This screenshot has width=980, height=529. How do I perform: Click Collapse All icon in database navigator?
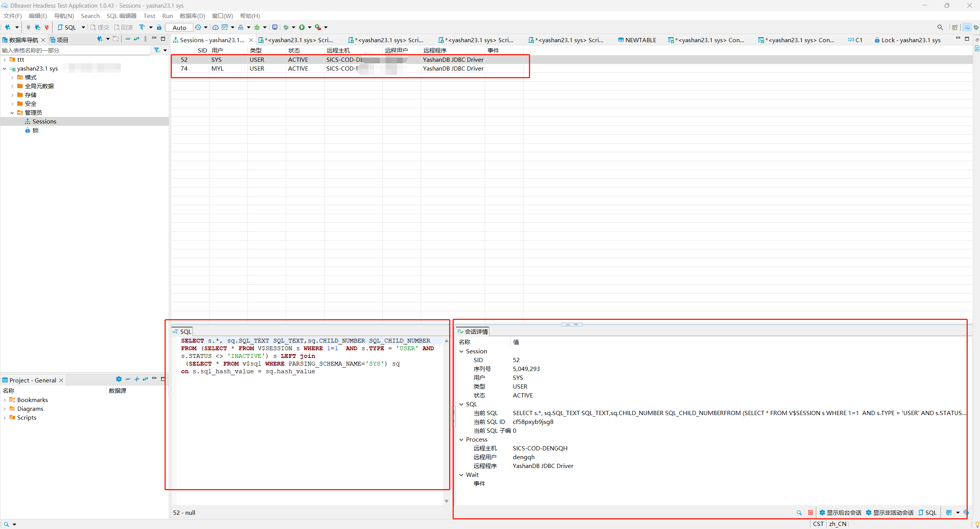128,39
